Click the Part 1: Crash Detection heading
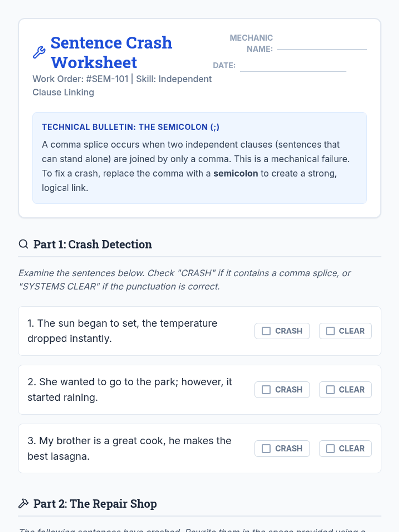 (x=92, y=244)
